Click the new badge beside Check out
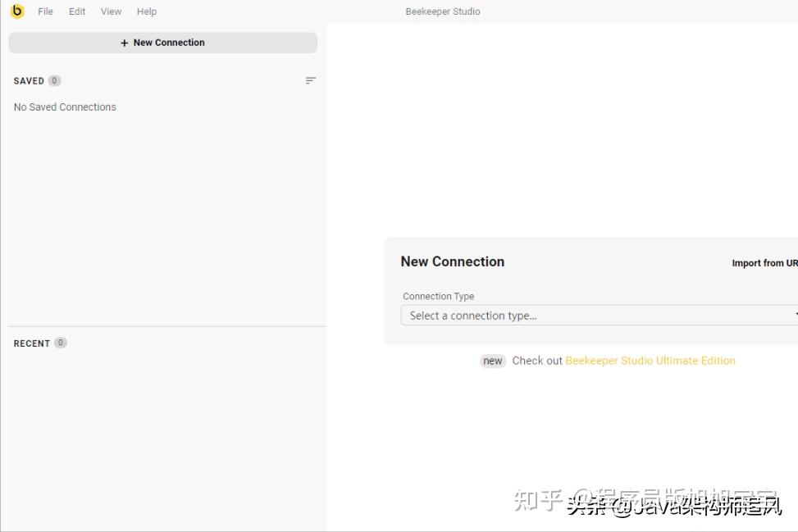The width and height of the screenshot is (798, 532). 493,361
